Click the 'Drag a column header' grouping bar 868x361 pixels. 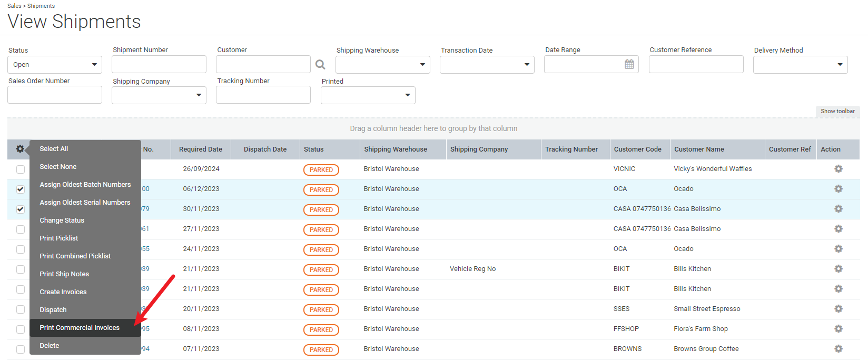[x=433, y=128]
